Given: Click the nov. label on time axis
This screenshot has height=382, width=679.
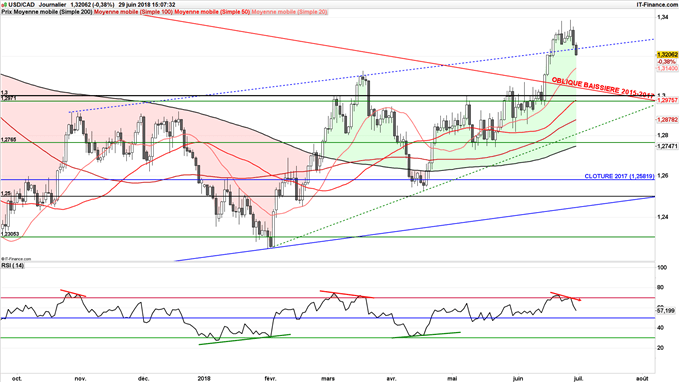Looking at the screenshot, I should click(x=81, y=378).
